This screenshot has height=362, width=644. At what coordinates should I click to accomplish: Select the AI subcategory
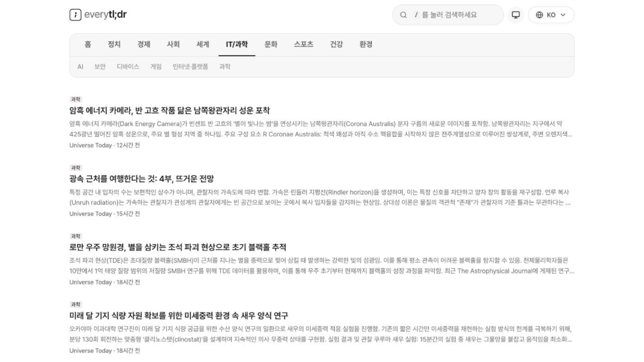click(x=80, y=67)
